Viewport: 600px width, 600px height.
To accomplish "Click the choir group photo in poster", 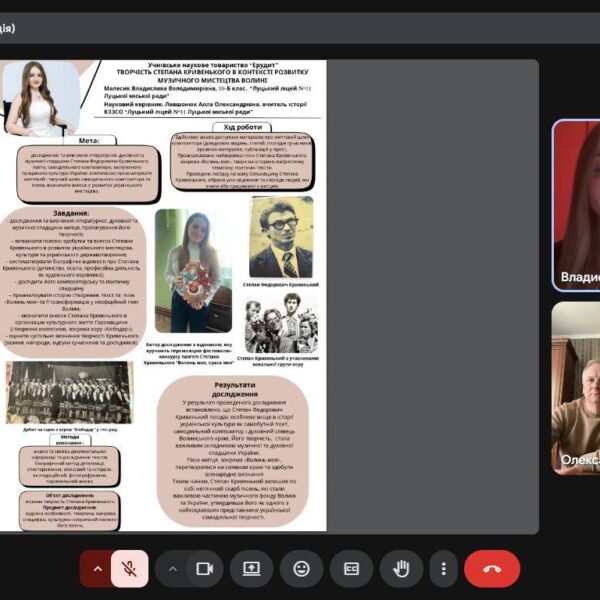I will point(68,392).
